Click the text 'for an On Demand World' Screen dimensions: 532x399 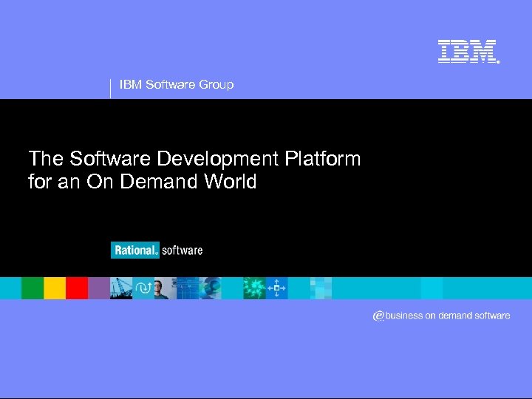tap(142, 181)
